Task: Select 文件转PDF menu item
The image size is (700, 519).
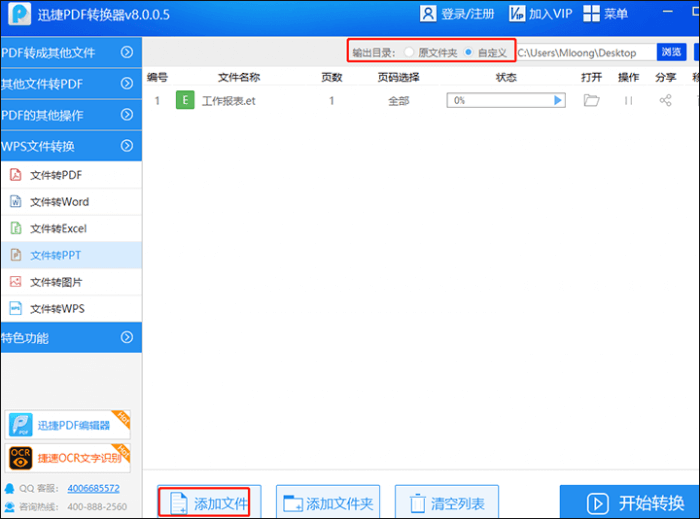Action: click(71, 175)
